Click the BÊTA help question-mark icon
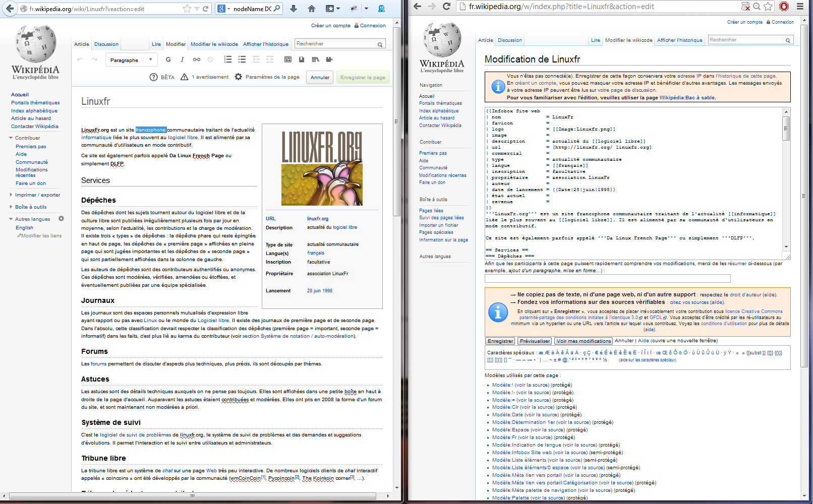Image resolution: width=813 pixels, height=504 pixels. click(x=154, y=77)
